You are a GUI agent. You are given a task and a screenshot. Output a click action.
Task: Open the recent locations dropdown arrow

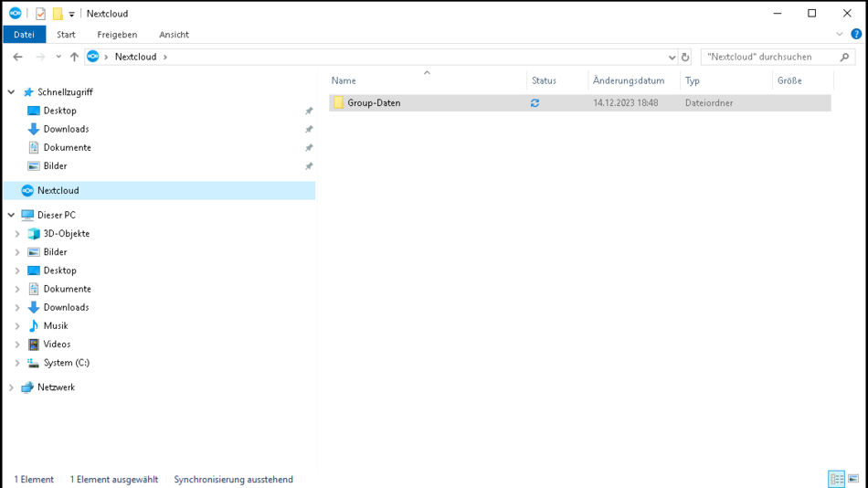pos(58,57)
